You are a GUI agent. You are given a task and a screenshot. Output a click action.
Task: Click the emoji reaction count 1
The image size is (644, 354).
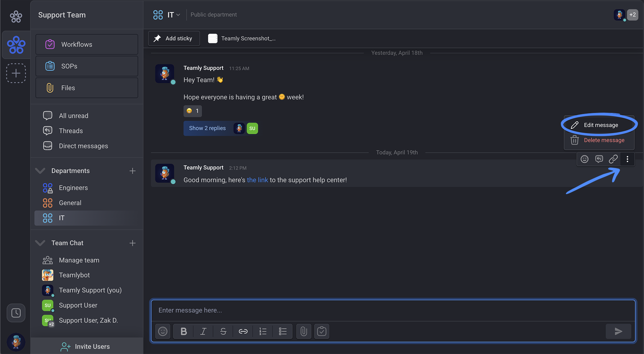[193, 111]
